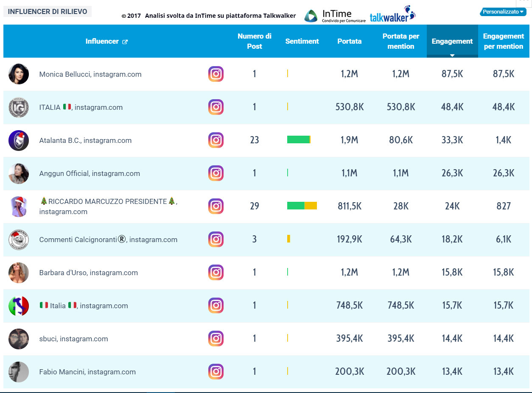532x393 pixels.
Task: Click Instagram icon in Anggun Official row
Action: (x=216, y=173)
